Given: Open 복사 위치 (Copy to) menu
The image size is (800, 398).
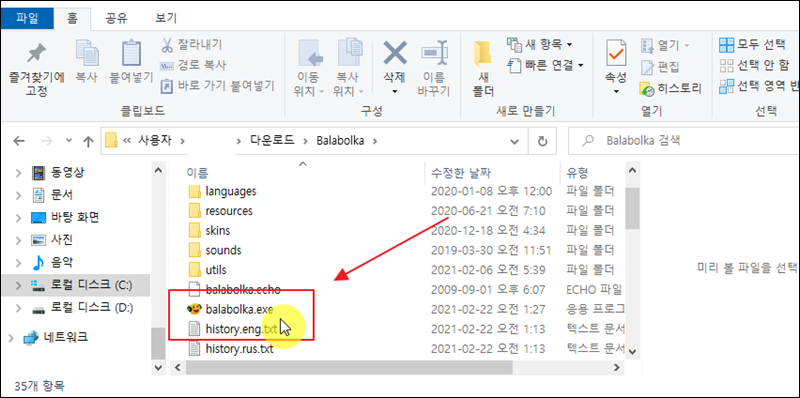Looking at the screenshot, I should click(348, 68).
